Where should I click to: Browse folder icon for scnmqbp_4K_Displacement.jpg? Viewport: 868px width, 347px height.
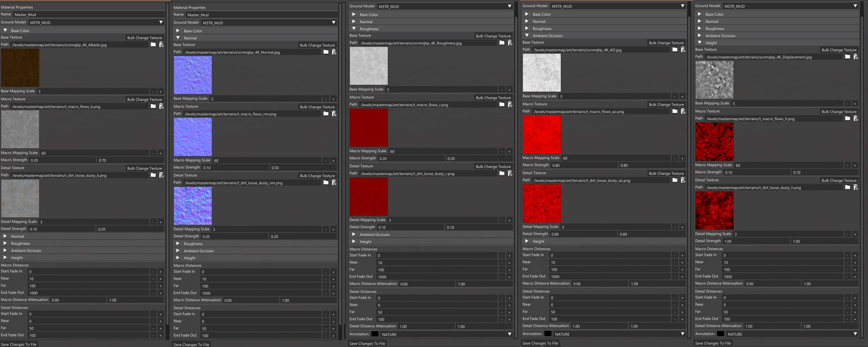click(848, 57)
